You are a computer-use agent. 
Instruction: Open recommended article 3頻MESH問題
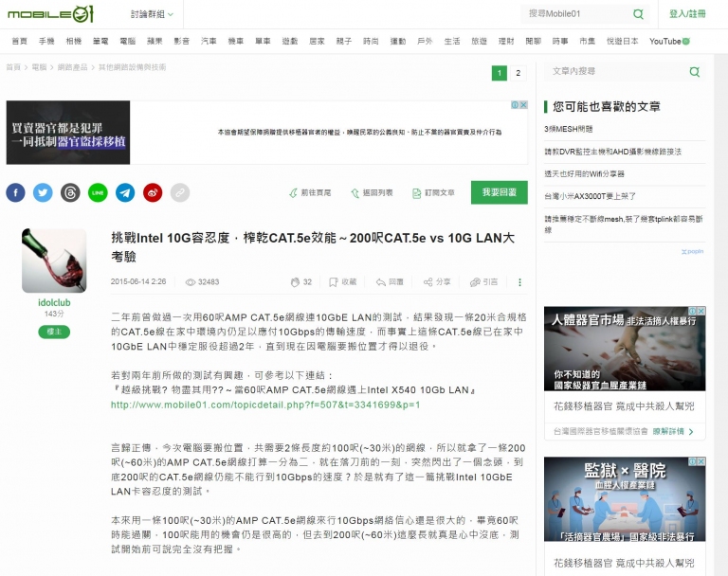(569, 129)
